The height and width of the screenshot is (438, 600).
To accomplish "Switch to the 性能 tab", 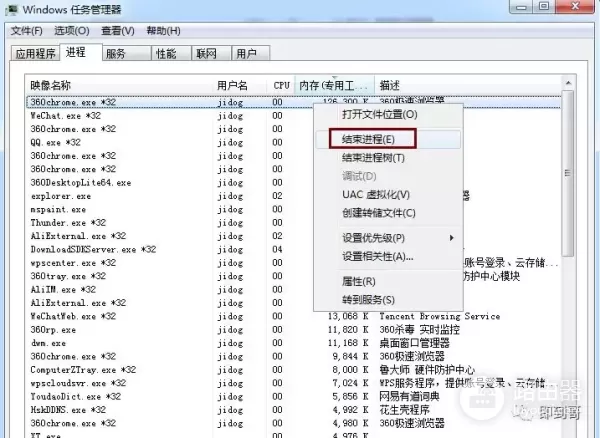I will pos(171,54).
